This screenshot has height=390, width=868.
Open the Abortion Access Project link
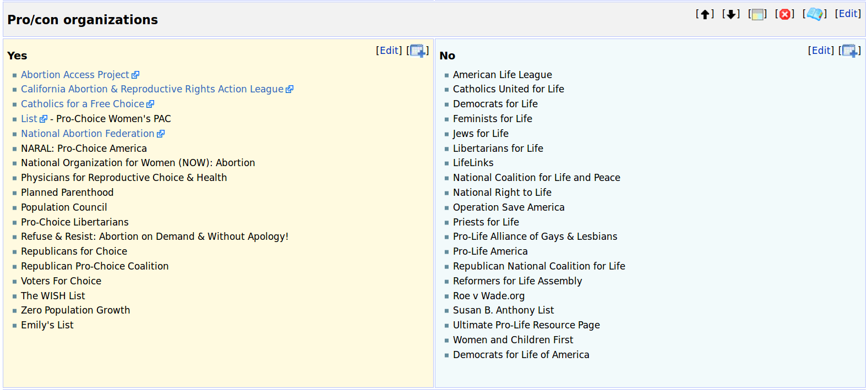click(x=75, y=75)
